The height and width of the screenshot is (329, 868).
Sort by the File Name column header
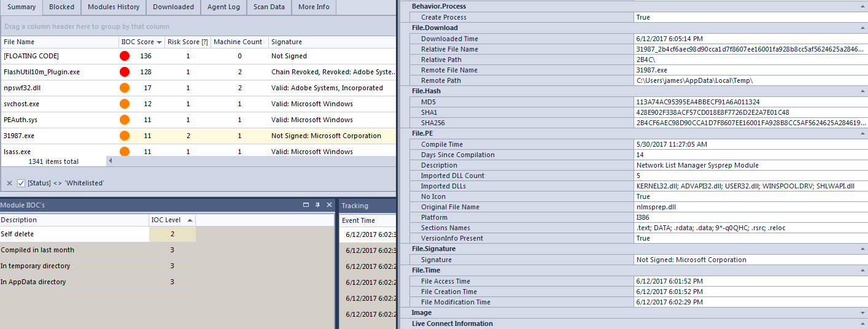point(60,42)
